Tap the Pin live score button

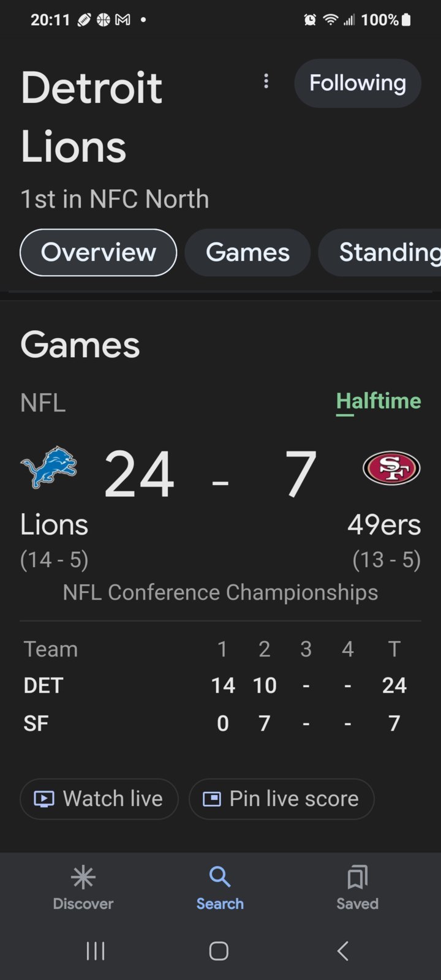pyautogui.click(x=282, y=799)
